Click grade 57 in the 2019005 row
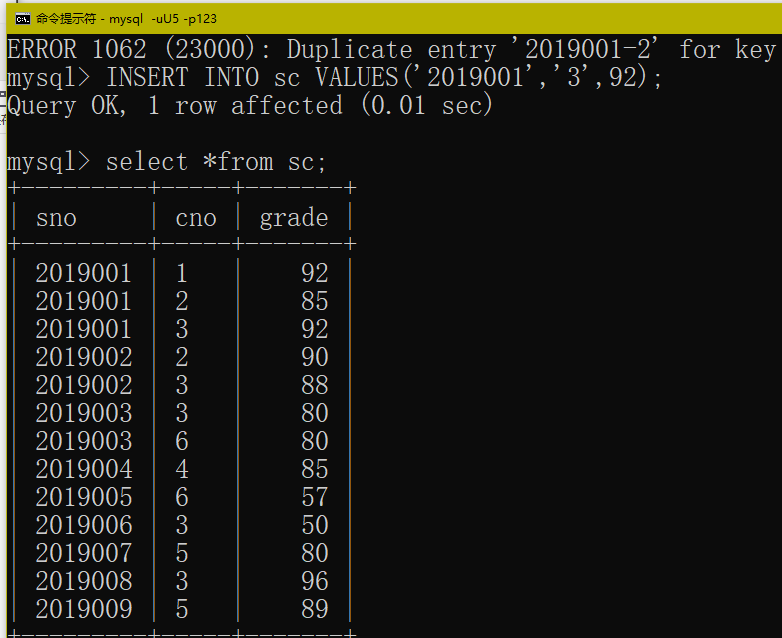 pyautogui.click(x=315, y=497)
